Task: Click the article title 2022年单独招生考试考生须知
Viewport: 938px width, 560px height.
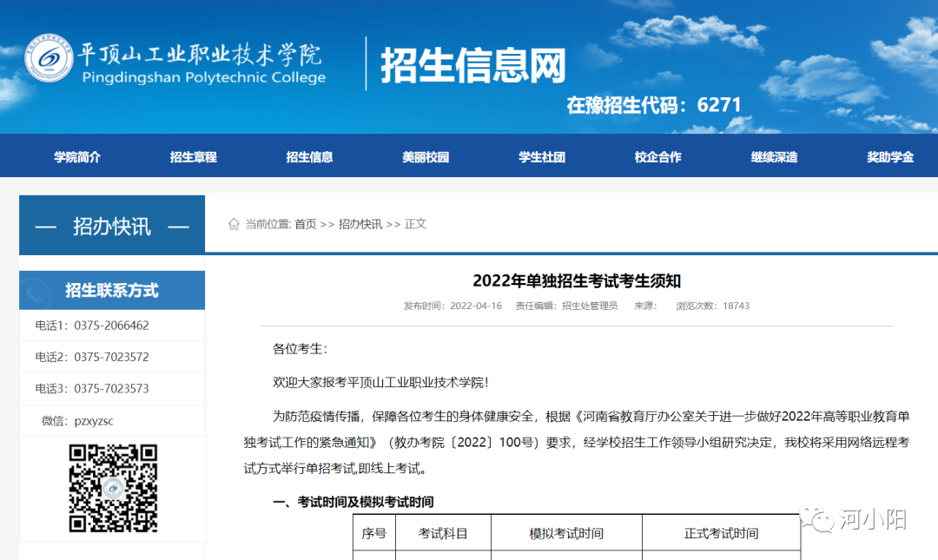Action: [x=577, y=280]
